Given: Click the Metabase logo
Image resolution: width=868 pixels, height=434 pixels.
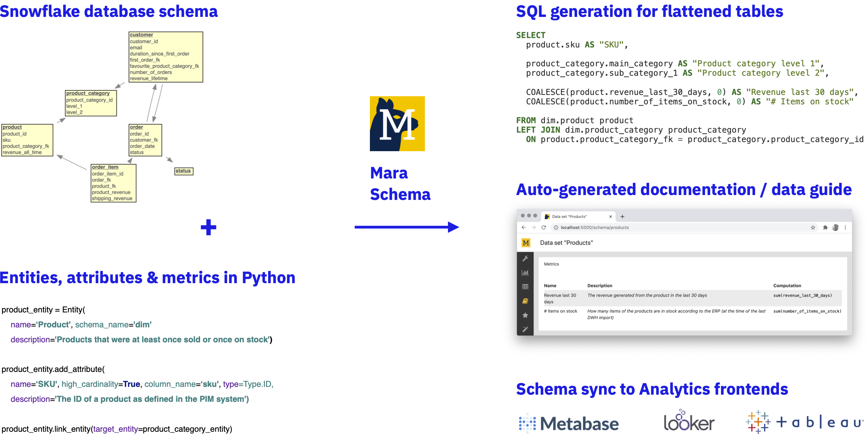Looking at the screenshot, I should 569,423.
